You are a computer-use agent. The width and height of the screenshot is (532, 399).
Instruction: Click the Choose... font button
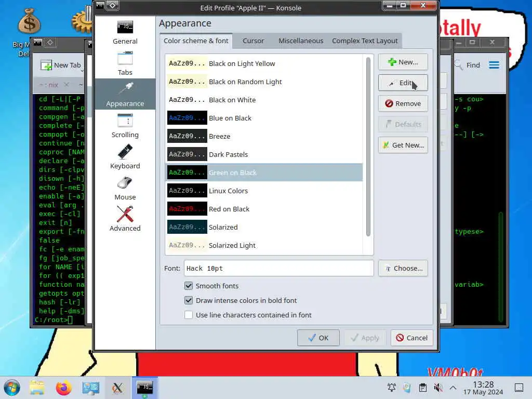403,269
